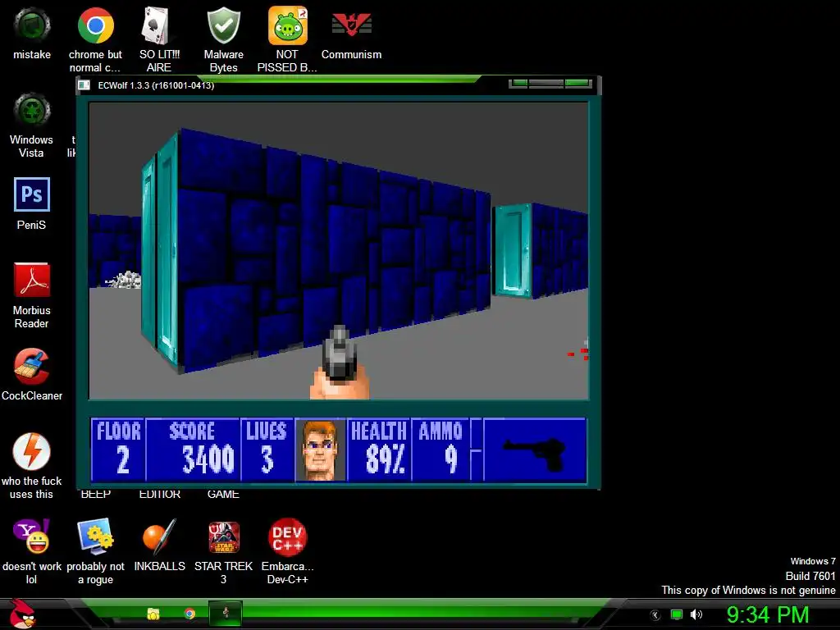The width and height of the screenshot is (840, 630).
Task: Click the LIVES 3 counter
Action: (x=267, y=450)
